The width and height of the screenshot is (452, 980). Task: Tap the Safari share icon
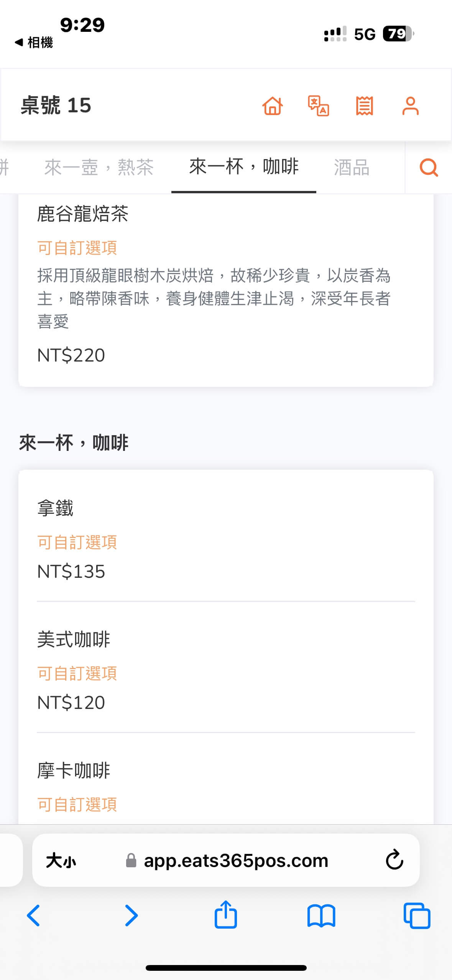(x=226, y=915)
